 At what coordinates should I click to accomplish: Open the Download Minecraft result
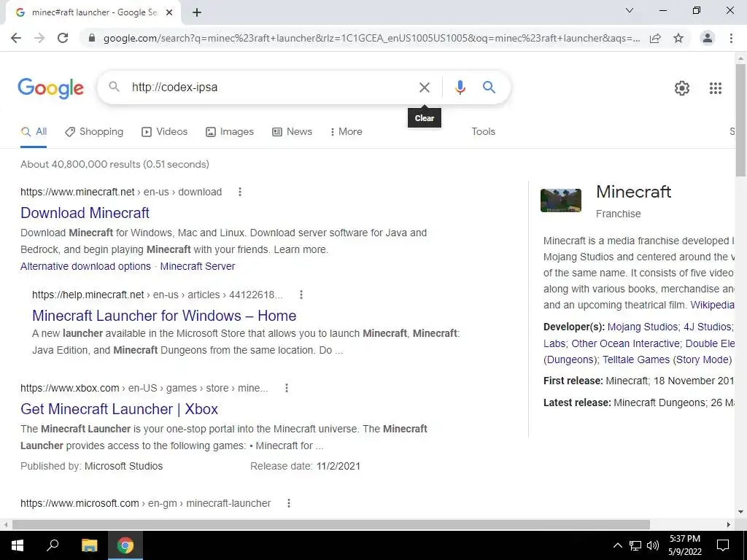85,213
